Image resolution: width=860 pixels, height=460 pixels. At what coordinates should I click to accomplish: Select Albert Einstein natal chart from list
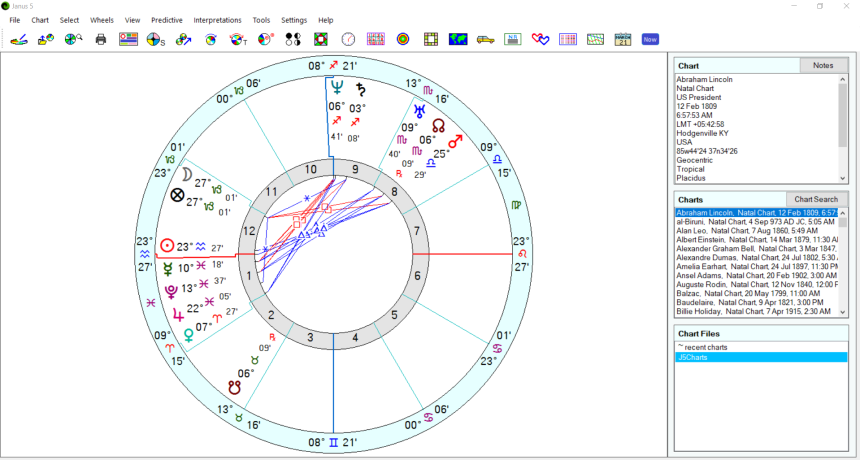point(757,240)
